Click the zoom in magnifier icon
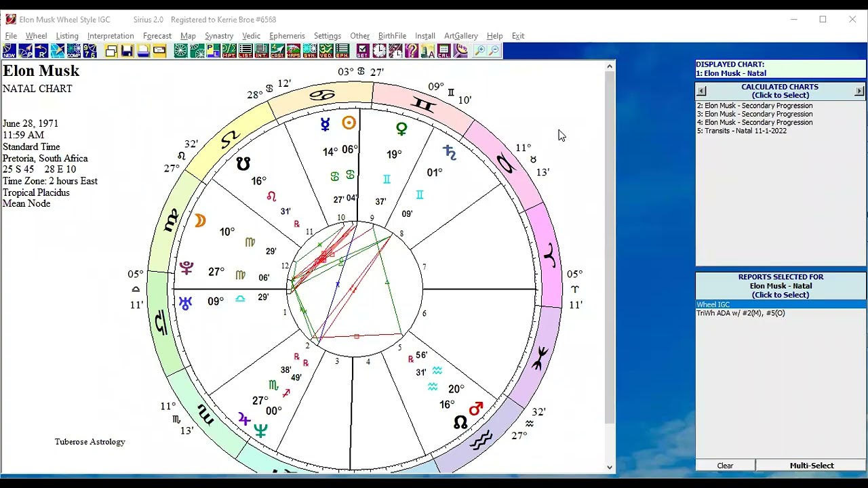The image size is (868, 488). click(x=479, y=50)
